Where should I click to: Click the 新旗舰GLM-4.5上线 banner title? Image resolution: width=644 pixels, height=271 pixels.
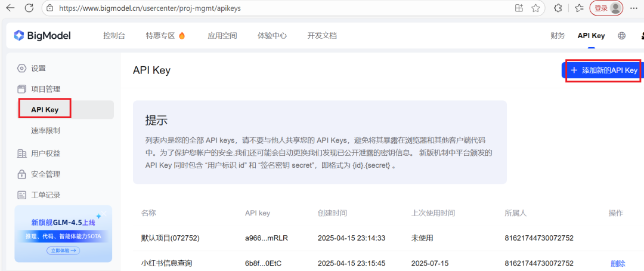(x=63, y=223)
